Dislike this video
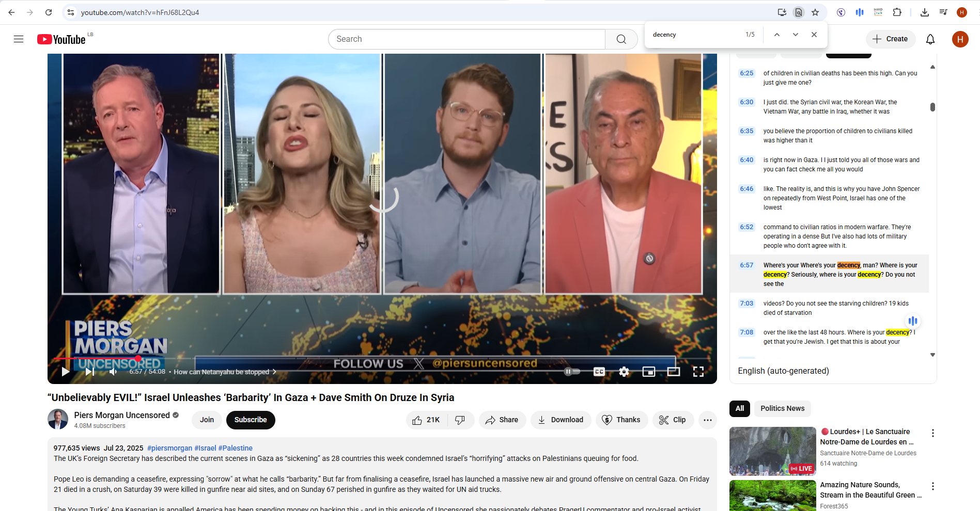Image resolution: width=980 pixels, height=511 pixels. [x=460, y=420]
